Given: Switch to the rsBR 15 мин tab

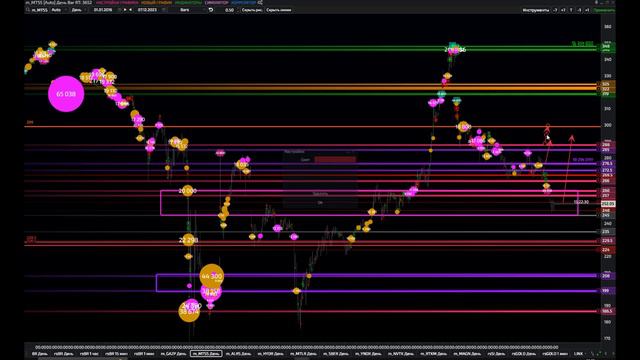Looking at the screenshot, I should click(116, 354).
